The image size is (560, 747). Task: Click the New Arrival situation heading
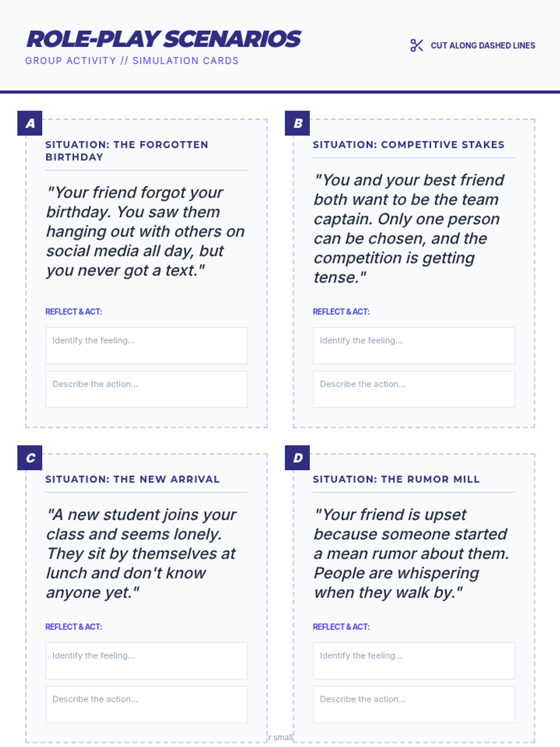pos(132,479)
